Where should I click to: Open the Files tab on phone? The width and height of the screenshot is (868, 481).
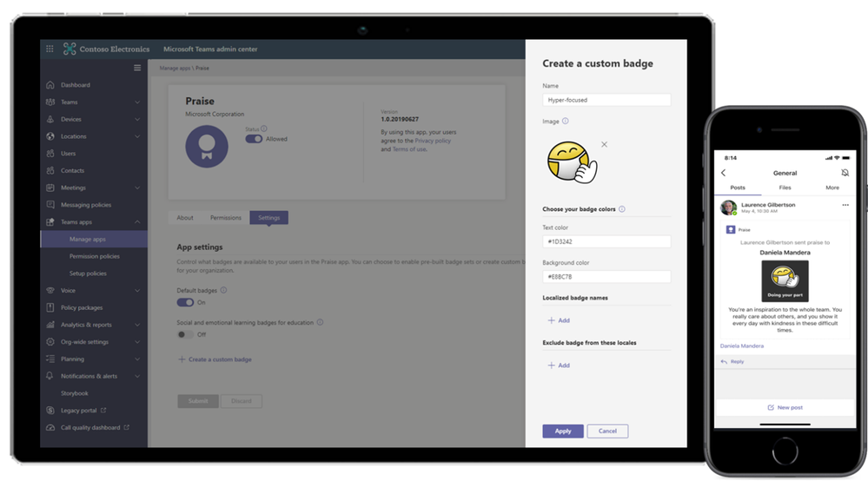click(785, 188)
